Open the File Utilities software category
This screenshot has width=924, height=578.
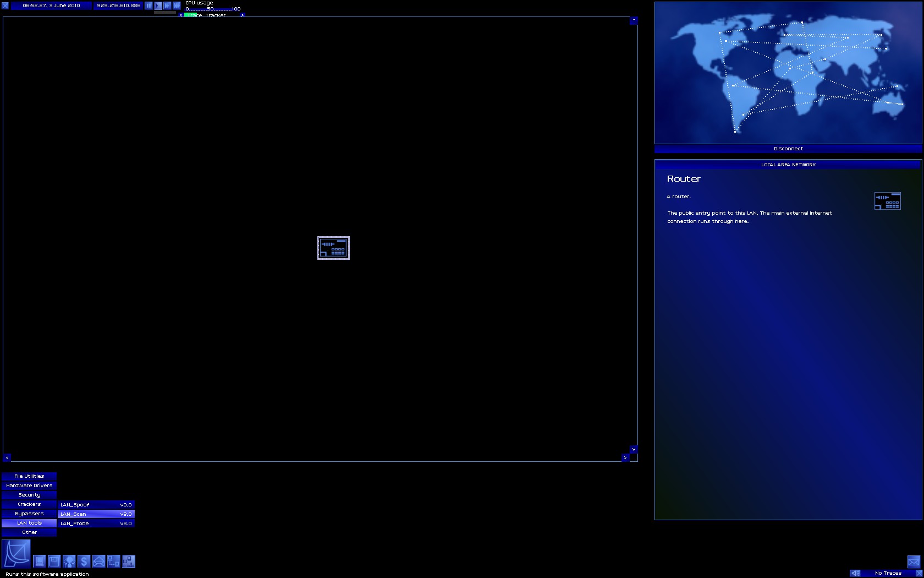tap(29, 476)
